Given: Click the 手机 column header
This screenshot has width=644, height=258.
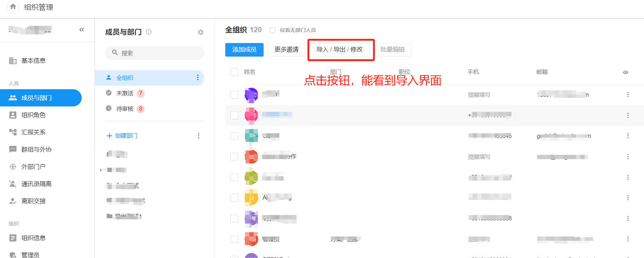Looking at the screenshot, I should [474, 72].
